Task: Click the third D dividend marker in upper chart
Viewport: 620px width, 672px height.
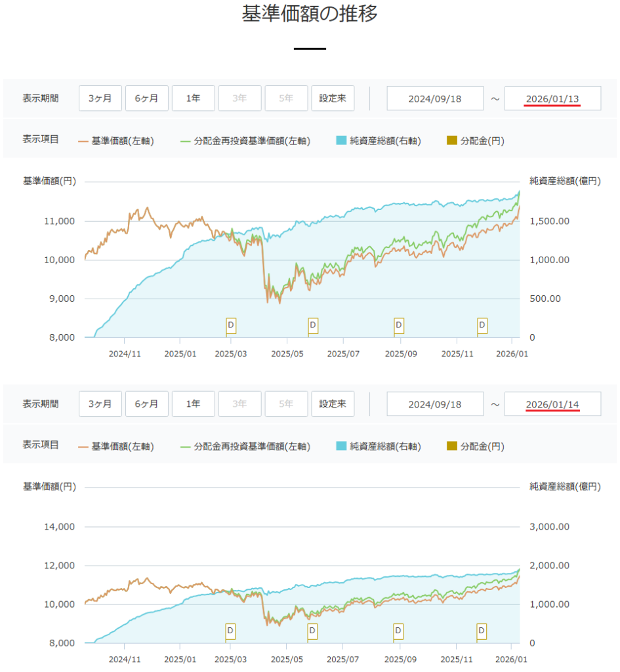Action: pyautogui.click(x=398, y=325)
